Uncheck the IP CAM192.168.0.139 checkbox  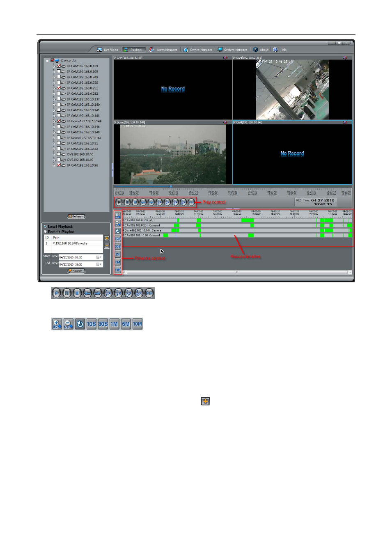click(x=59, y=66)
